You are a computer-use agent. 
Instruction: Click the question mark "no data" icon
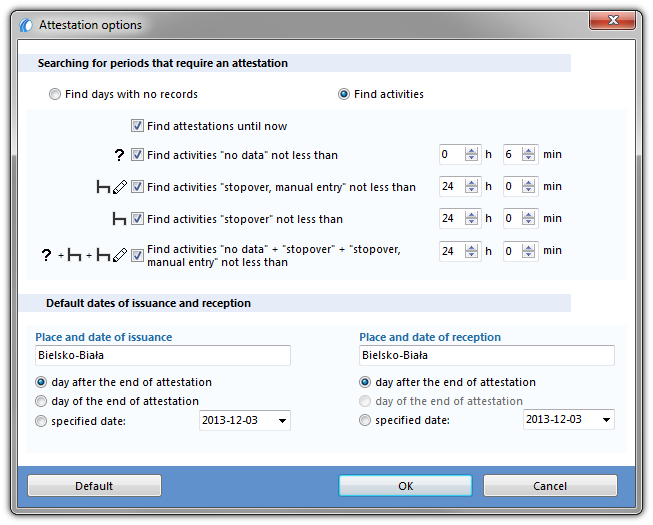(x=119, y=155)
